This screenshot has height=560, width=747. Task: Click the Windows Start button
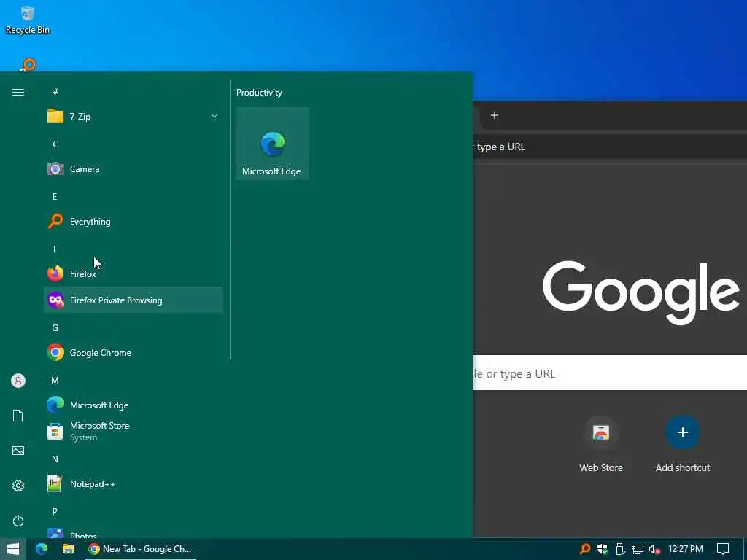[x=13, y=549]
